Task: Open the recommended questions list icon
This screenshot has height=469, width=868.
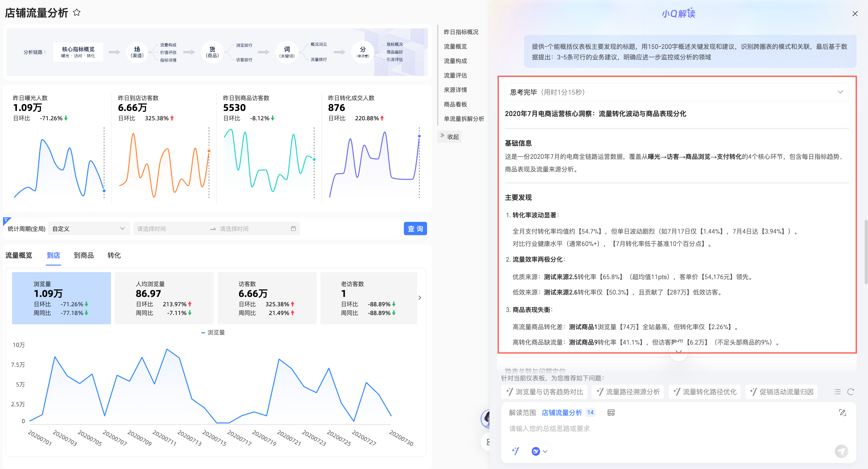Action: [837, 392]
